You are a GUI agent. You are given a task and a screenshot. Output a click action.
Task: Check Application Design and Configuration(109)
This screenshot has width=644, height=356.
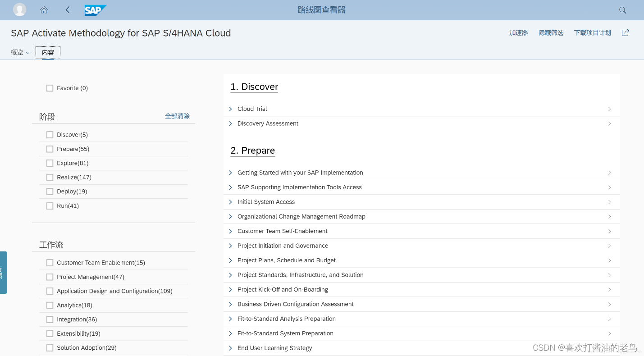pyautogui.click(x=50, y=291)
